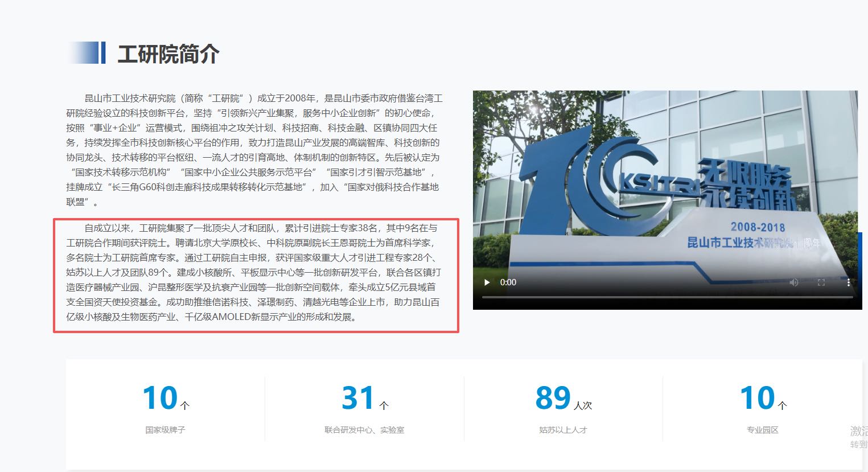The height and width of the screenshot is (472, 868).
Task: Click the 姑苏以上人才 label
Action: 563,430
